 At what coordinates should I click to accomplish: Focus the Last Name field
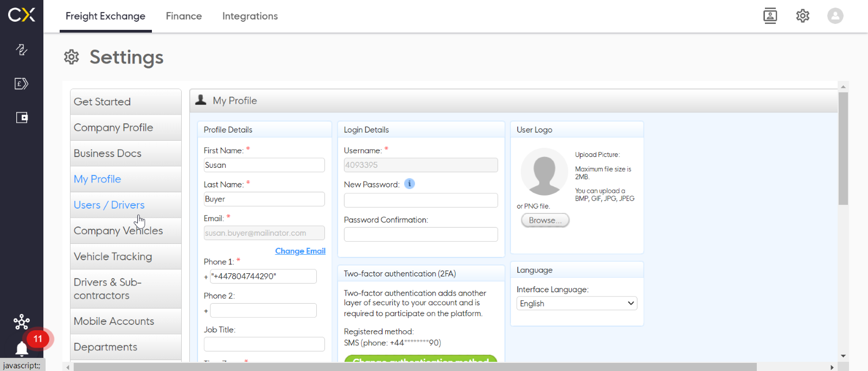(264, 199)
